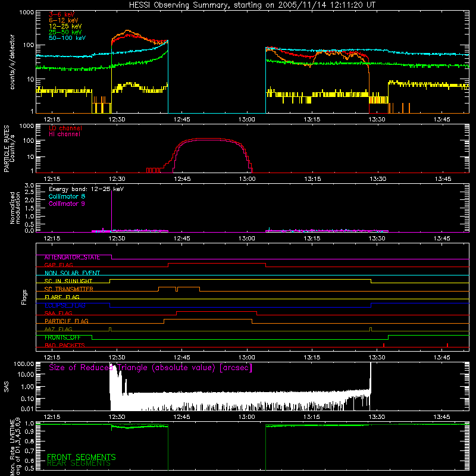Click the REAR SEGMENTS legend label

[79, 464]
